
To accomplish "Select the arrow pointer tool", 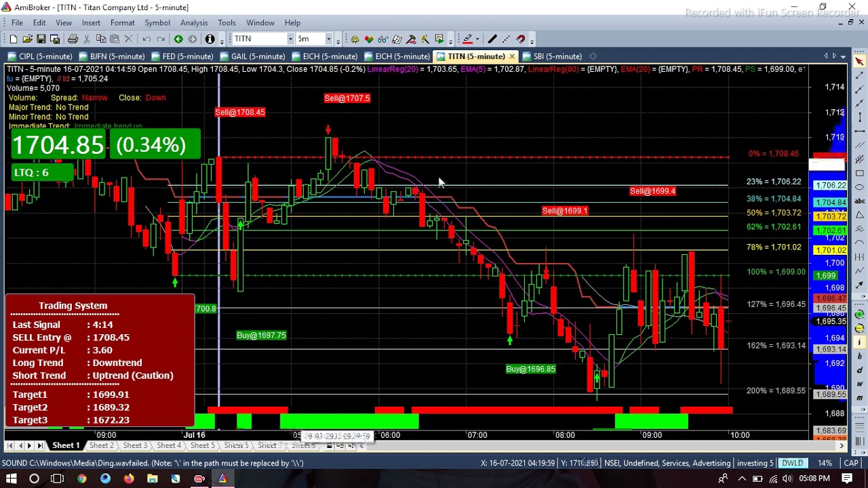I will pyautogui.click(x=859, y=60).
